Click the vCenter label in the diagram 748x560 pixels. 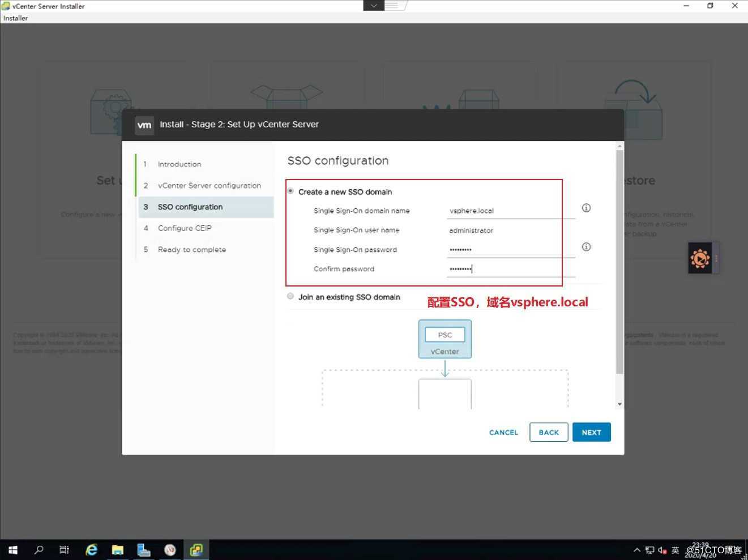445,352
